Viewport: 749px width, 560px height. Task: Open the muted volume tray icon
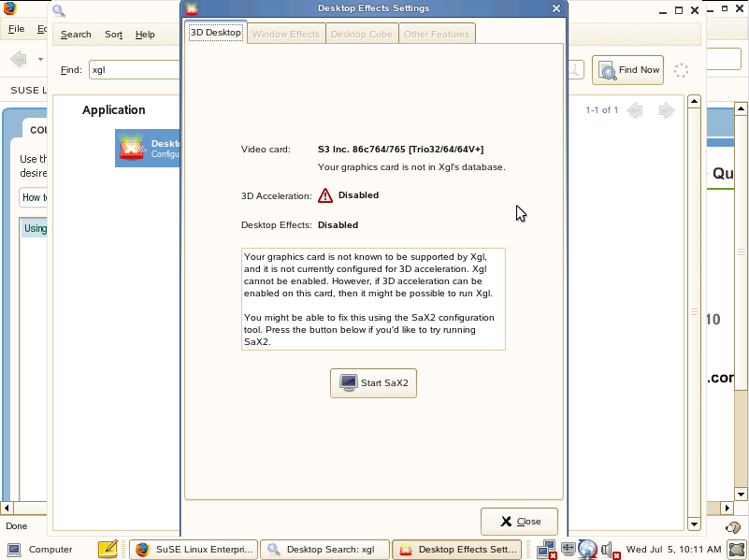pos(610,550)
